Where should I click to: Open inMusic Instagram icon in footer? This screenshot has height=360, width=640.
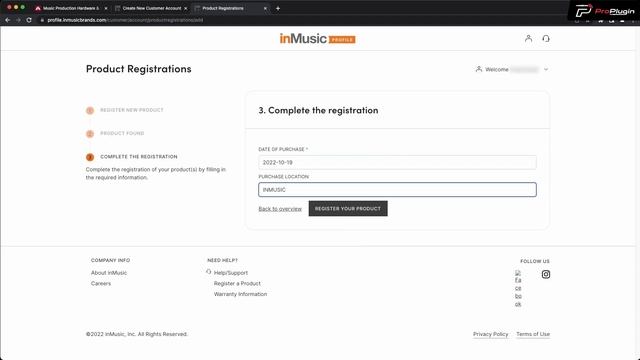[546, 274]
